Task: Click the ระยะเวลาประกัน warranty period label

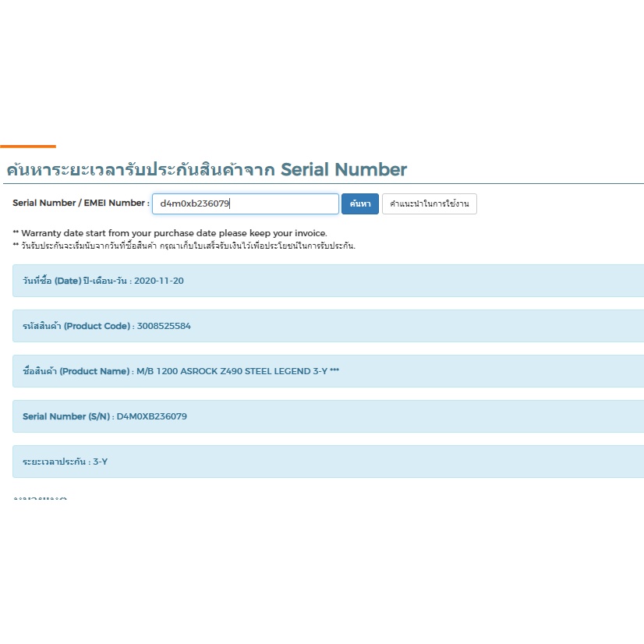Action: click(x=55, y=462)
